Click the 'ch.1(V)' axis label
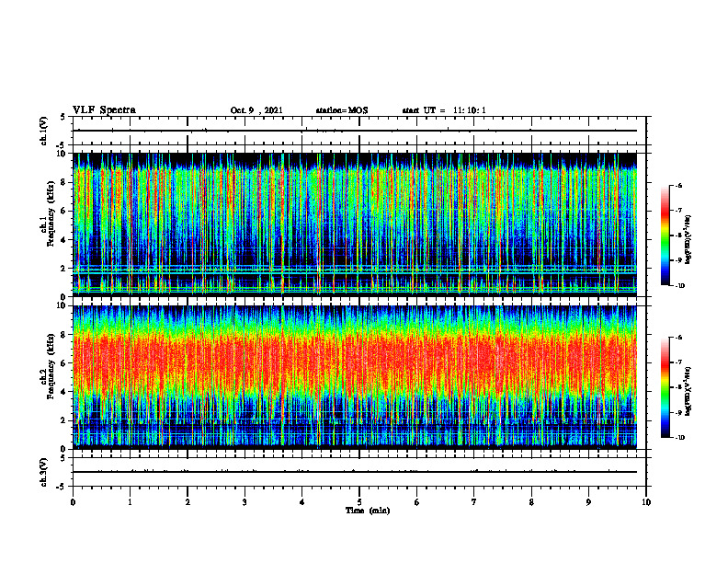728x563 pixels. point(44,131)
